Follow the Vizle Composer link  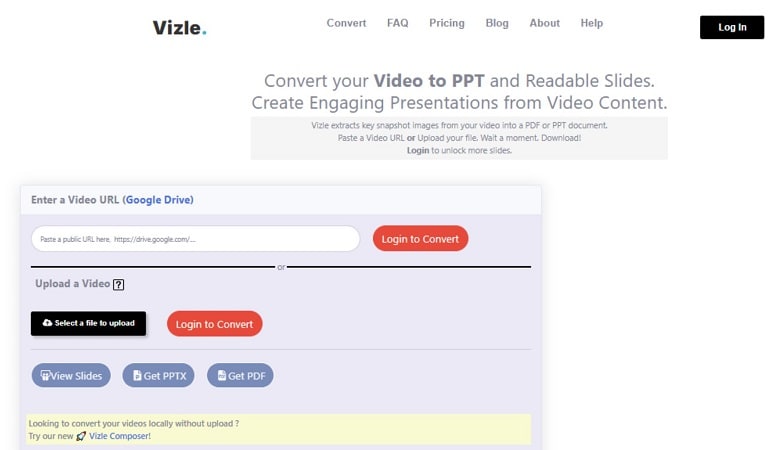[119, 437]
